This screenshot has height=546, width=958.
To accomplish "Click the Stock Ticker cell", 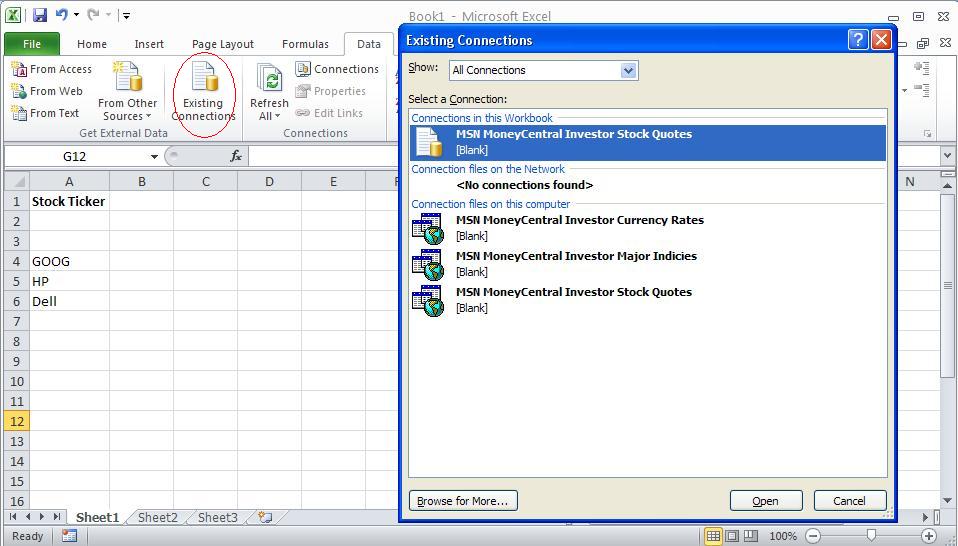I will tap(69, 202).
